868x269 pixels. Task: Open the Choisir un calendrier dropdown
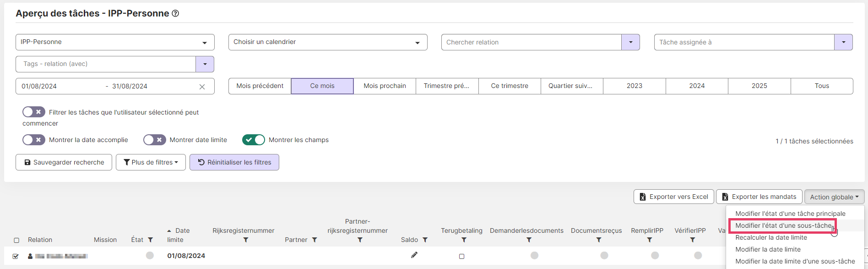[328, 42]
